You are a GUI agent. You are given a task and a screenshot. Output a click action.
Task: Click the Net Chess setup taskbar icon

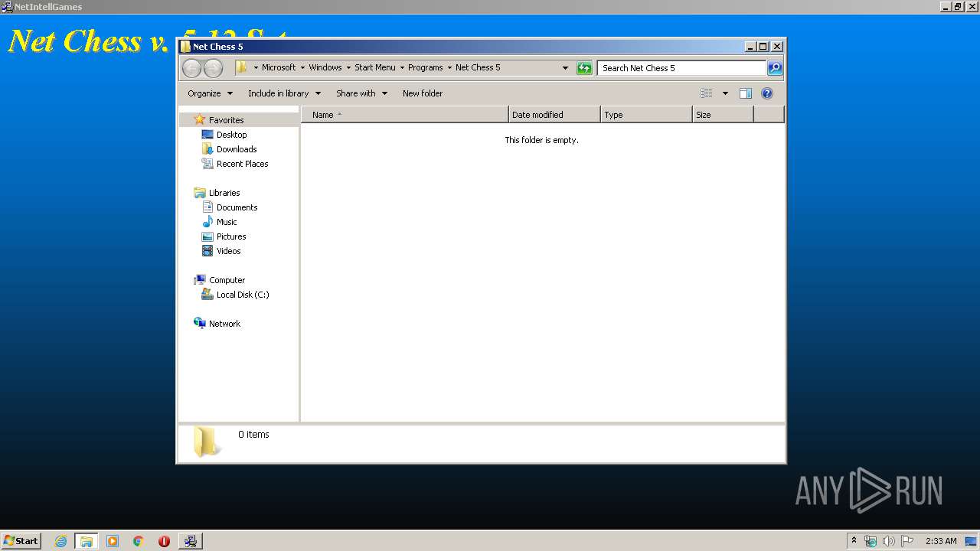click(190, 541)
